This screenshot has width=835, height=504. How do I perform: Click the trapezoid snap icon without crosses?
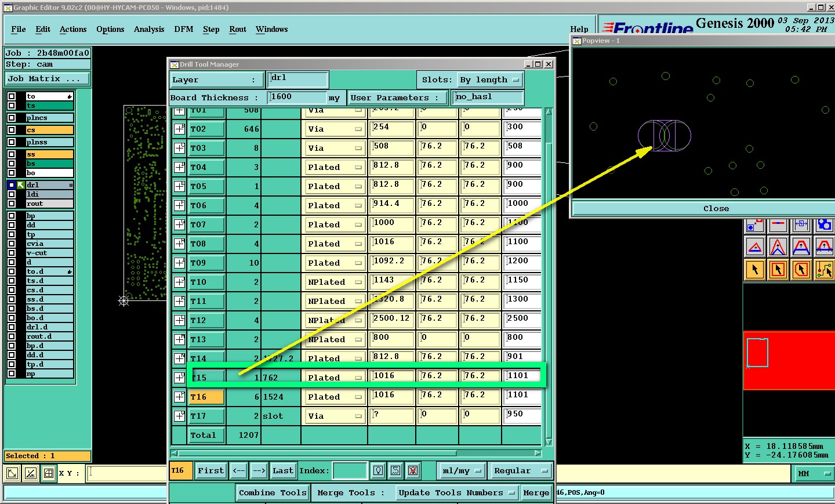[x=801, y=247]
